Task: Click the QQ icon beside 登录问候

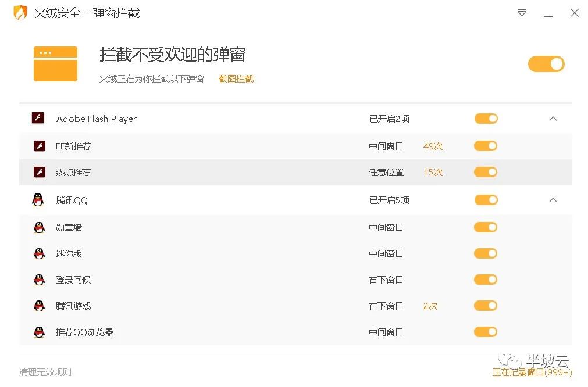Action: pos(39,280)
